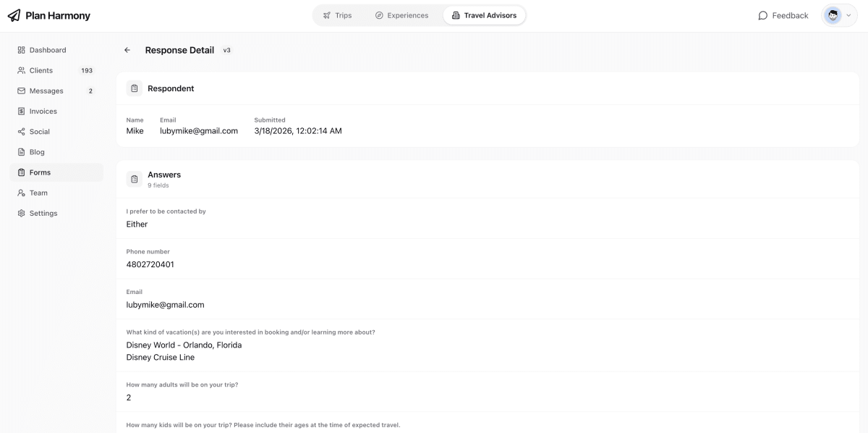Open Messages in the sidebar
Image resolution: width=868 pixels, height=433 pixels.
56,91
